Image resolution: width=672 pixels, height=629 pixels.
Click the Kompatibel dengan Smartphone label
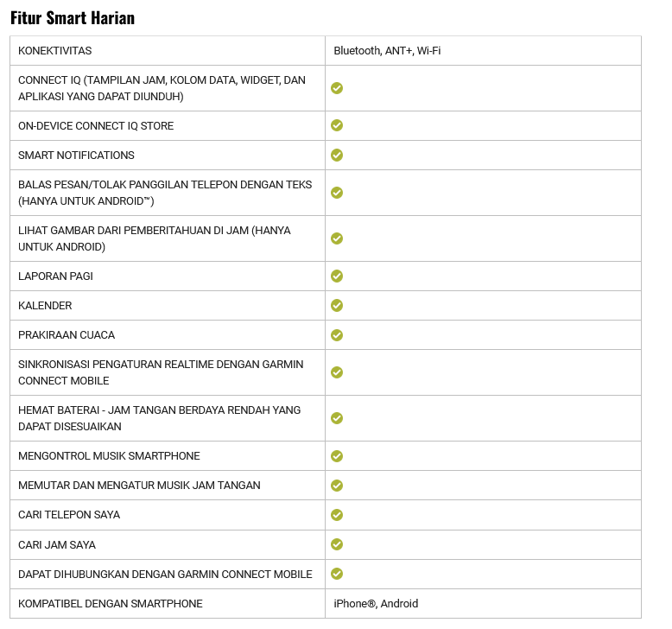tap(111, 604)
